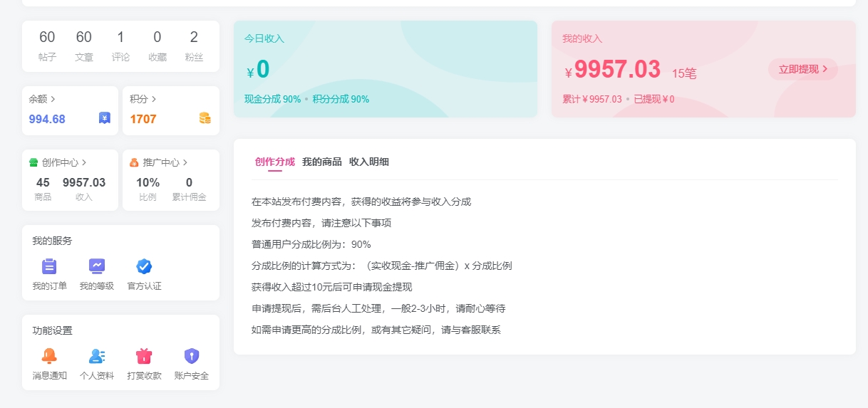Image resolution: width=868 pixels, height=408 pixels.
Task: Click the 余额 wallet icon
Action: point(105,119)
